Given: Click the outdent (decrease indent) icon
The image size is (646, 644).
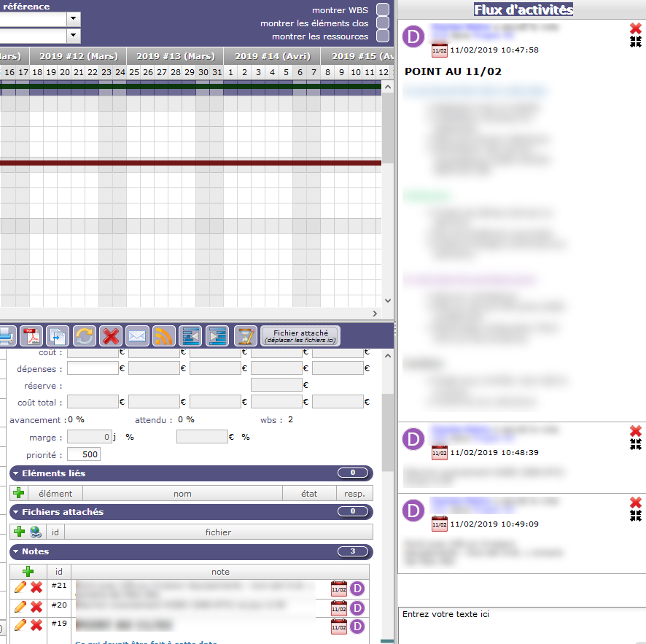Looking at the screenshot, I should point(191,335).
